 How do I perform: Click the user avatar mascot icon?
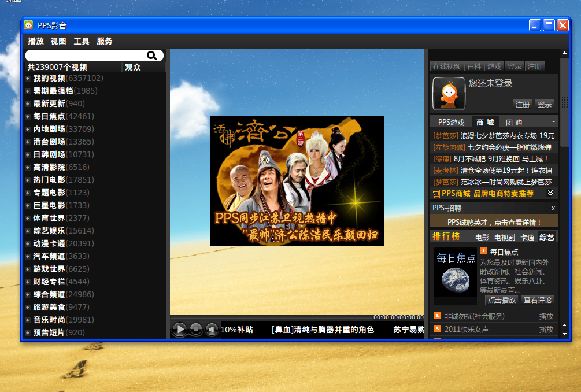[x=449, y=93]
